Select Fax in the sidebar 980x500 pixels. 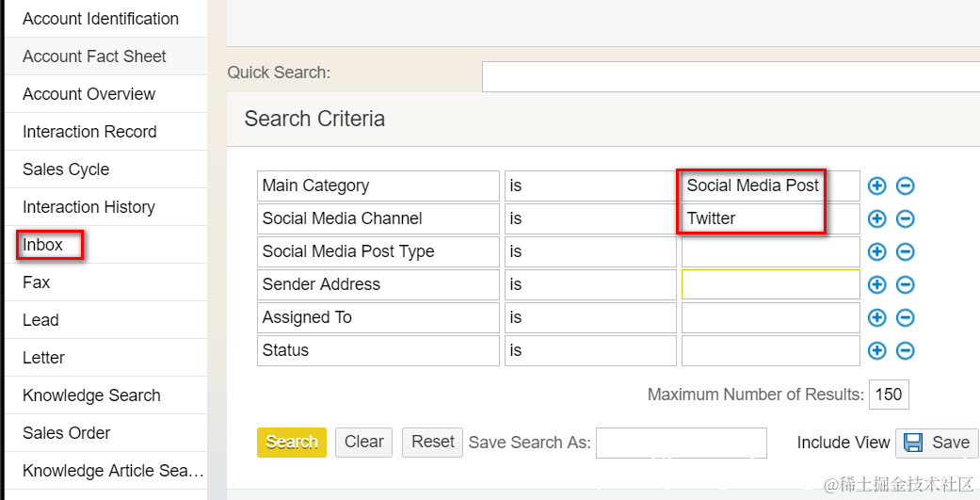point(105,282)
